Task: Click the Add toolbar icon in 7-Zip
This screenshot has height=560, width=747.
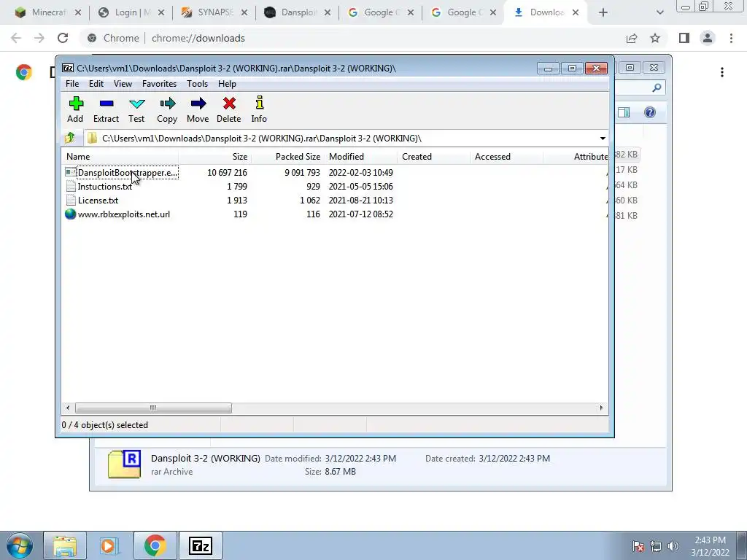Action: click(76, 109)
